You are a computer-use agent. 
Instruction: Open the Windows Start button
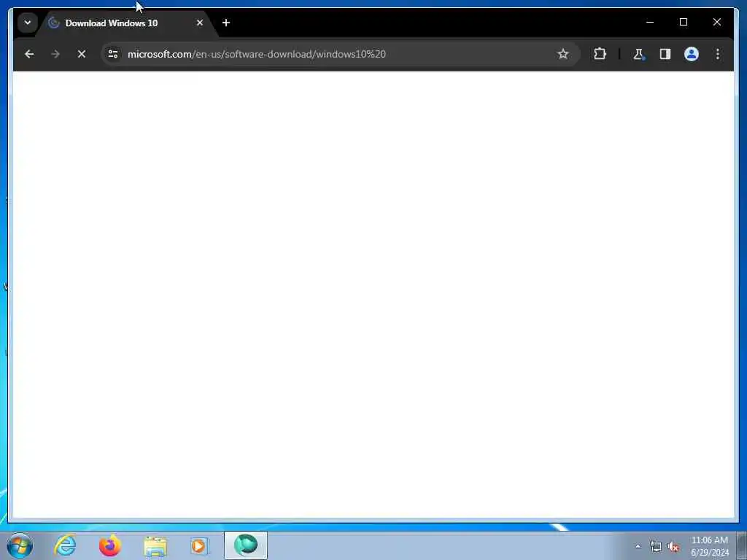point(20,545)
